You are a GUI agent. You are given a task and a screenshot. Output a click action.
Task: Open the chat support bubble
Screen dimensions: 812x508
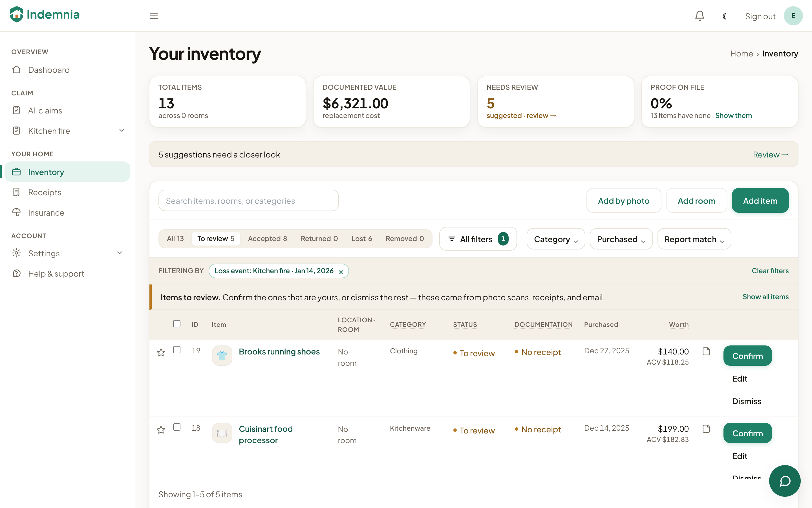[784, 481]
